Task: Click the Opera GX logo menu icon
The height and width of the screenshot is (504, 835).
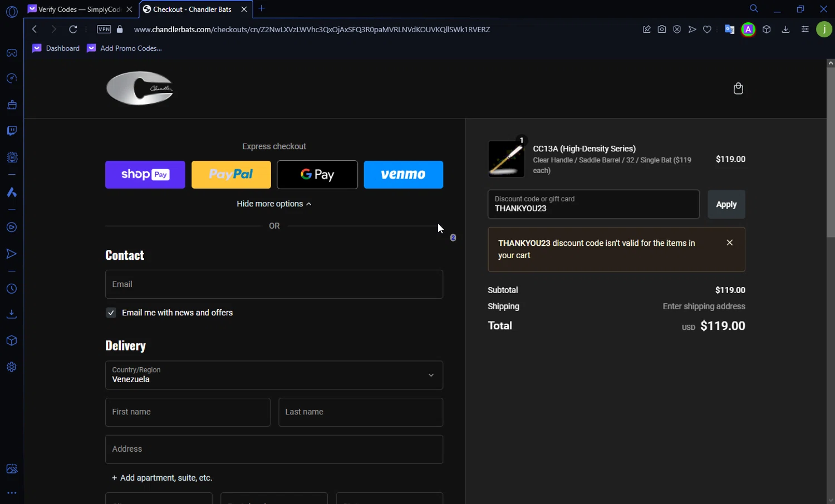Action: (12, 11)
